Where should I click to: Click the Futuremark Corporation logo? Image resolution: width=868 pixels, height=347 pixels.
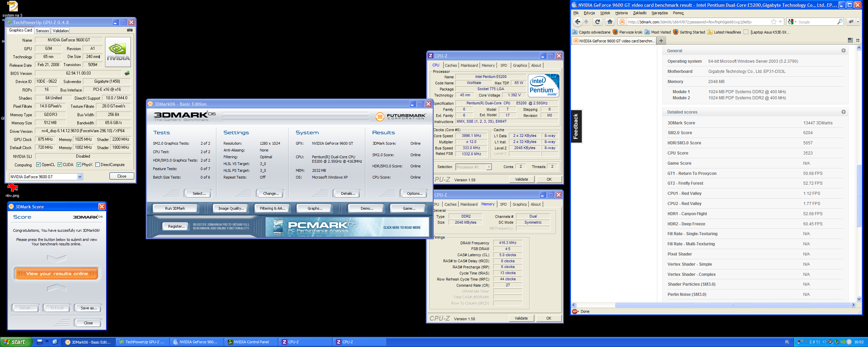tap(401, 117)
